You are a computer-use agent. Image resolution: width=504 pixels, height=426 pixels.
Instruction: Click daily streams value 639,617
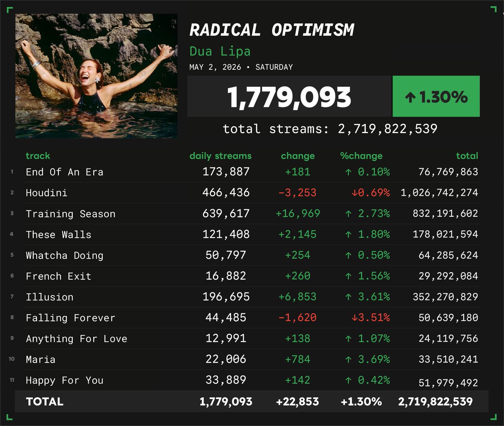226,213
